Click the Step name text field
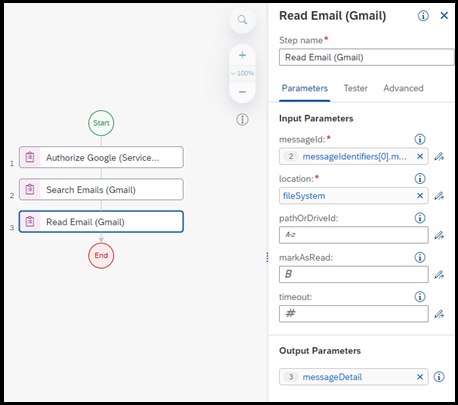Screen dimensions: 458x405 point(366,57)
